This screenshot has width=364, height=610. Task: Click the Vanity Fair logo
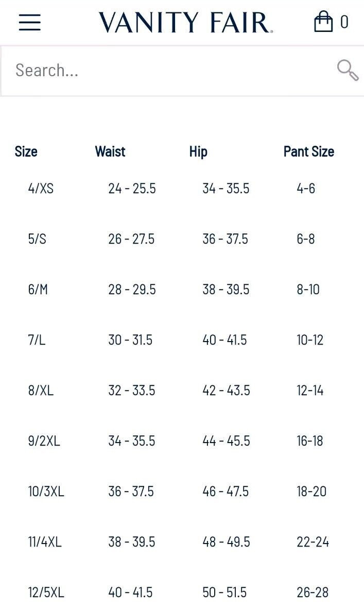tap(185, 22)
